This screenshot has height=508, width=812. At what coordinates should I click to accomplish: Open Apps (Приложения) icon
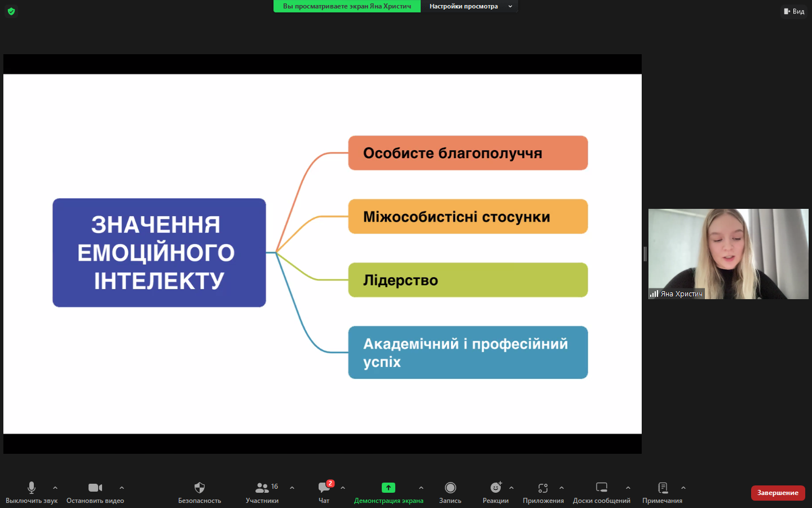pos(543,488)
